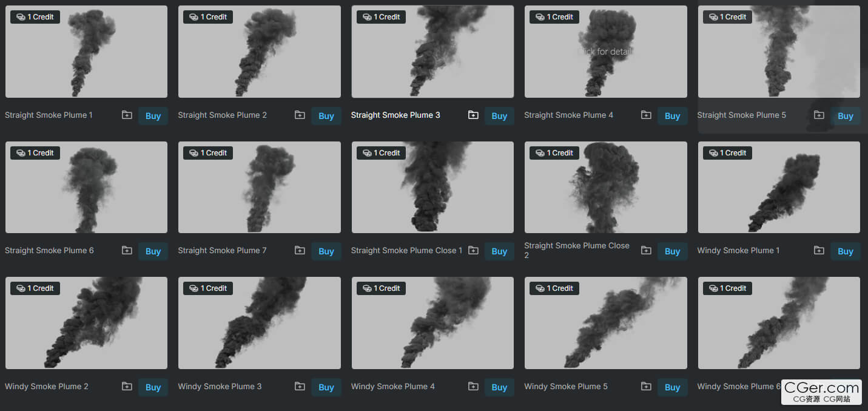Buy Windy Smoke Plume 3
868x411 pixels.
(326, 387)
